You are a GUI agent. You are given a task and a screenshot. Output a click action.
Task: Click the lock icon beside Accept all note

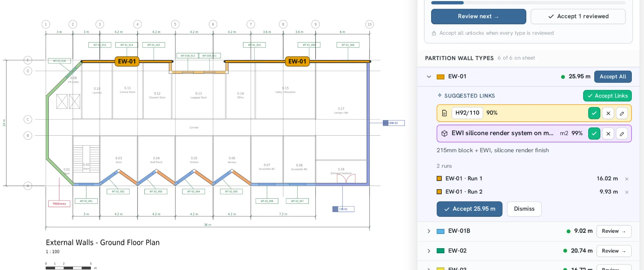coord(434,33)
